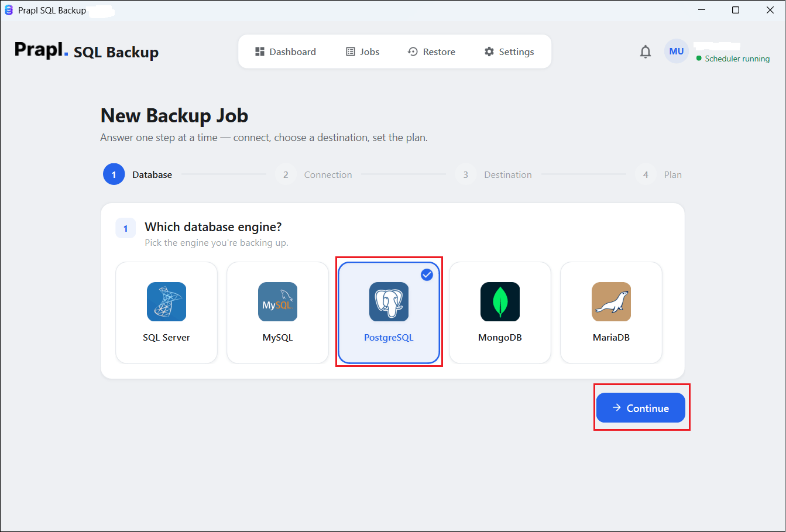Image resolution: width=786 pixels, height=532 pixels.
Task: Click the MySQL label text
Action: click(277, 338)
